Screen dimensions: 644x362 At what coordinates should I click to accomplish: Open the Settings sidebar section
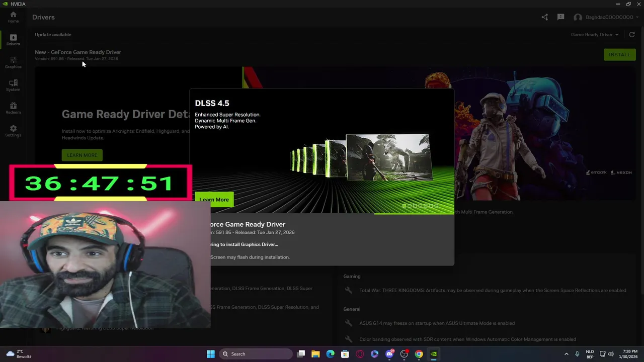pos(13,131)
